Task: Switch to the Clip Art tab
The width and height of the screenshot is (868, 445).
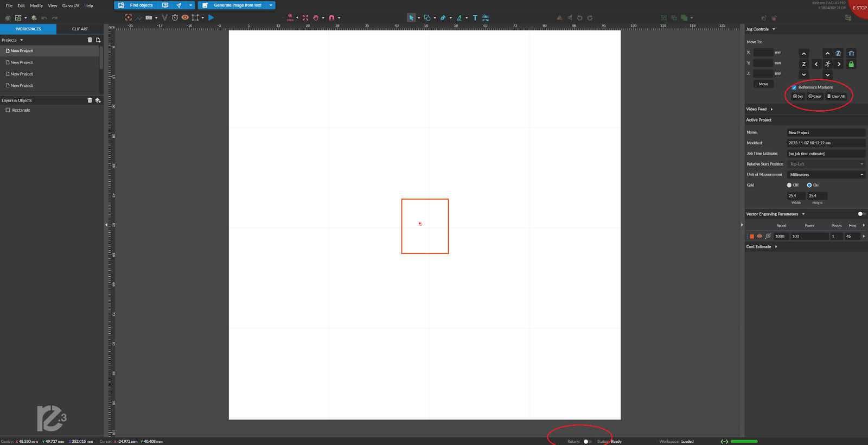Action: (80, 29)
